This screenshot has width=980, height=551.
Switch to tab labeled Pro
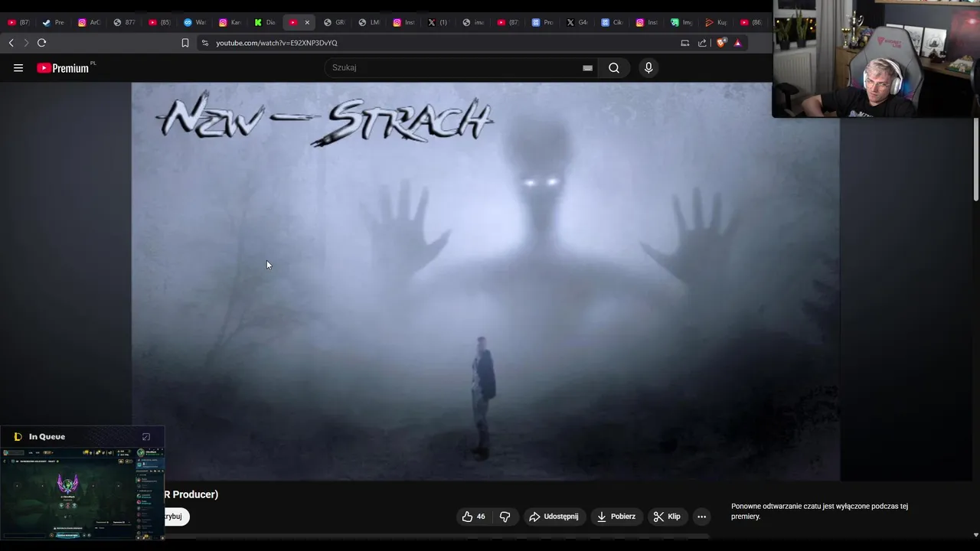click(x=542, y=22)
